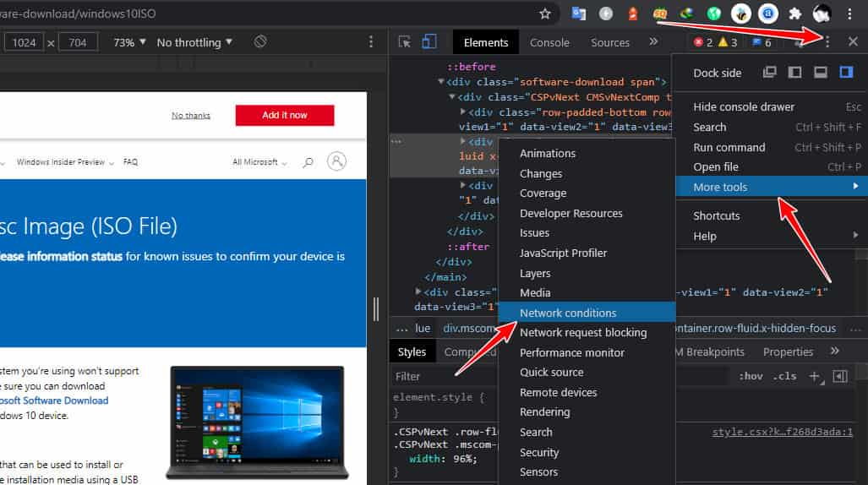Switch to the Sources tab
Viewport: 868px width, 485px height.
click(610, 42)
